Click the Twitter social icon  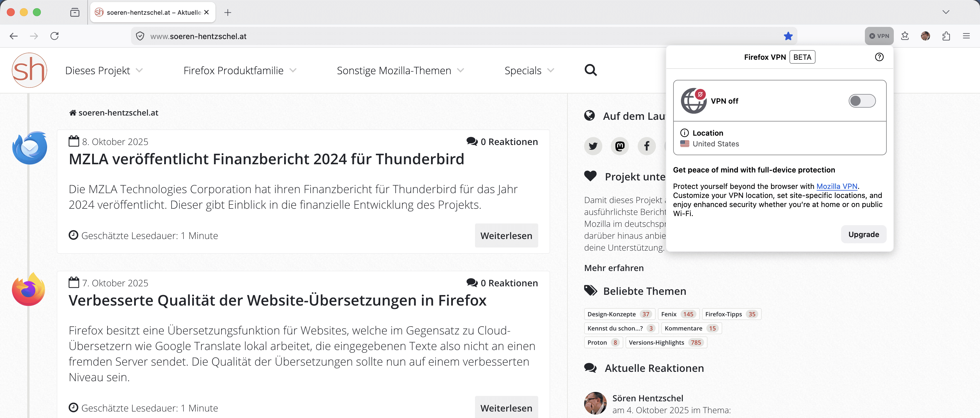point(593,146)
